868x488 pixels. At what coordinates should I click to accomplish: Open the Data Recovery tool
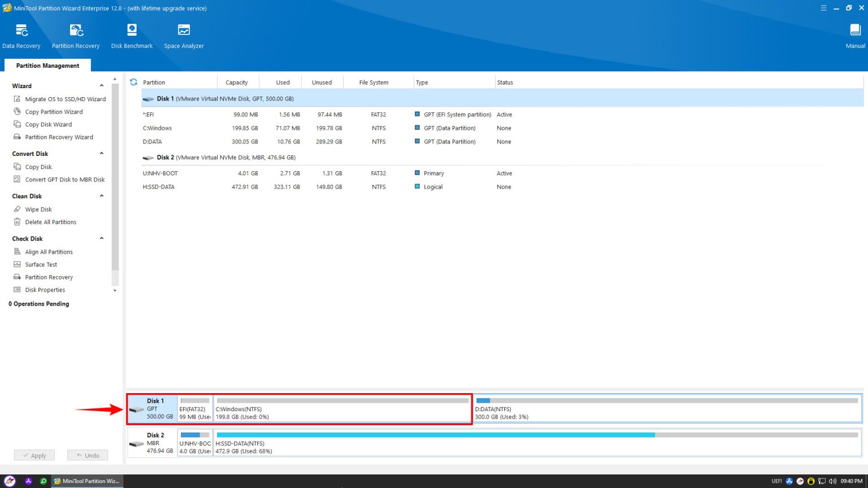tap(21, 35)
